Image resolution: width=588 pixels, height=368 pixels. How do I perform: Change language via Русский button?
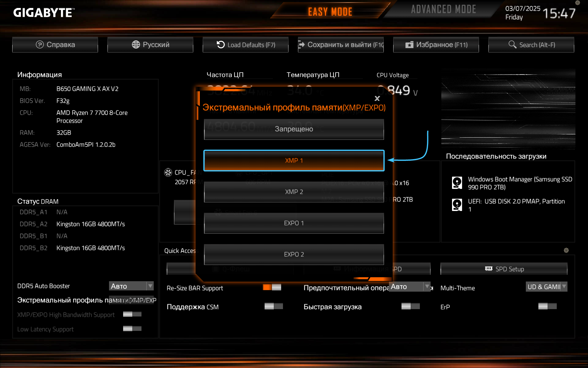pos(150,45)
